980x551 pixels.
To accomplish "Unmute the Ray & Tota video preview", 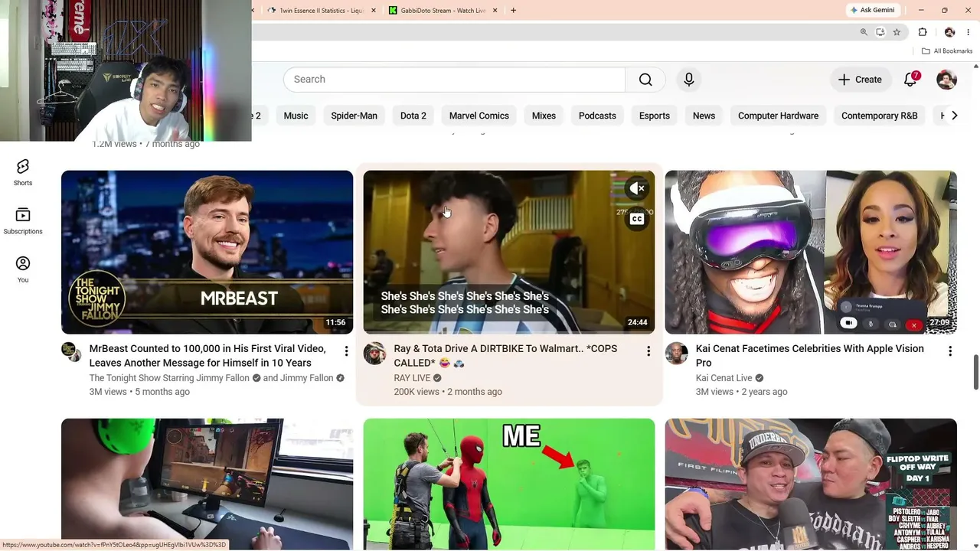I will point(637,188).
